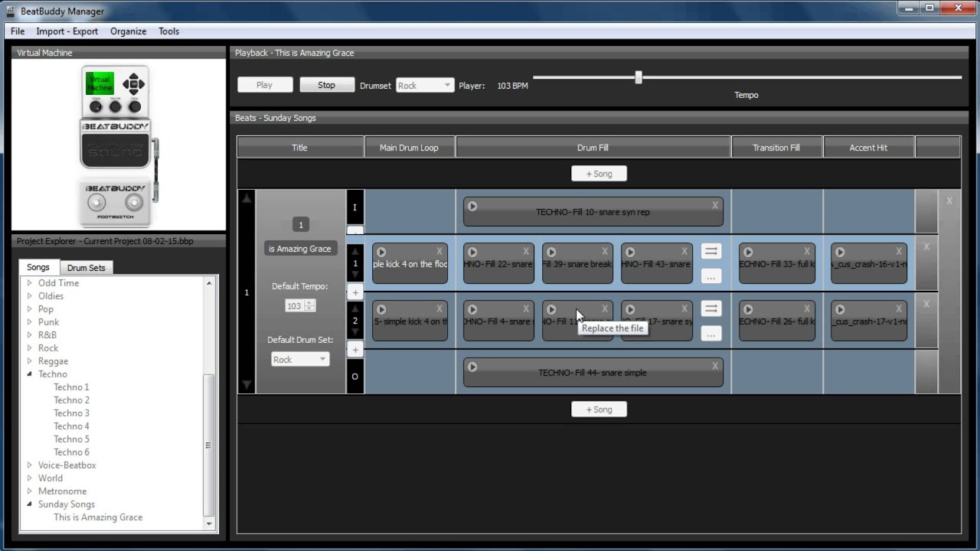Viewport: 980px width, 551px height.
Task: Preview accent hit crash-16-v1
Action: 840,252
